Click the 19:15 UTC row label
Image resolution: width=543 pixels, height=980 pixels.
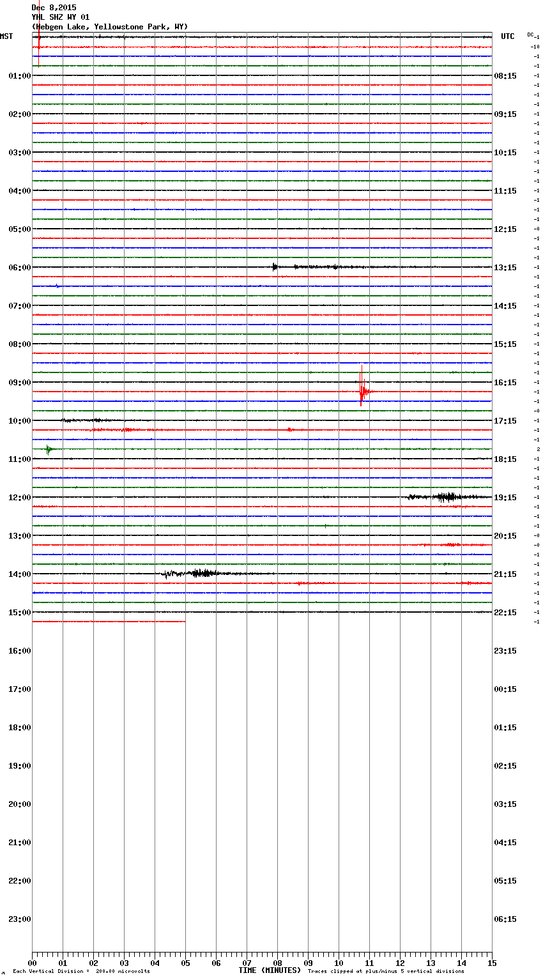[505, 498]
